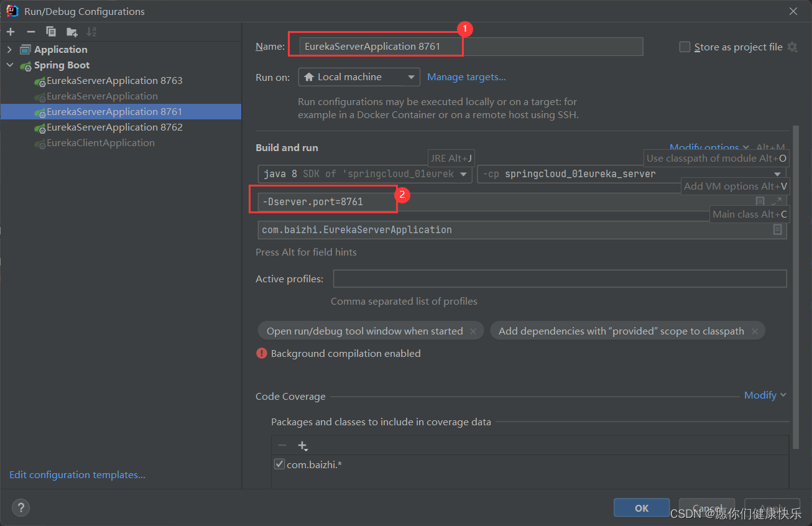The height and width of the screenshot is (526, 812).
Task: Click the Active profiles input field
Action: point(560,279)
